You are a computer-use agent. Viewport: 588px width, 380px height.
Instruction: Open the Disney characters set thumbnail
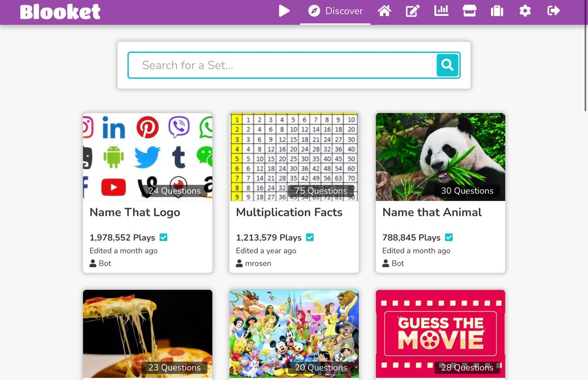click(x=294, y=333)
